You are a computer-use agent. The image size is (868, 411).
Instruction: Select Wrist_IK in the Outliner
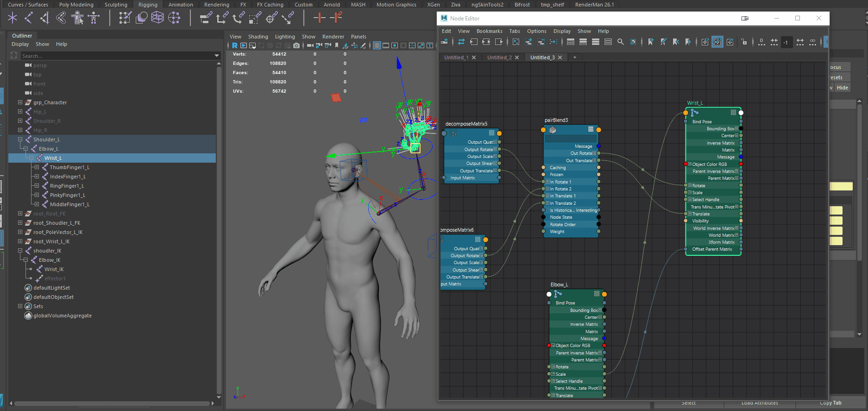[54, 269]
